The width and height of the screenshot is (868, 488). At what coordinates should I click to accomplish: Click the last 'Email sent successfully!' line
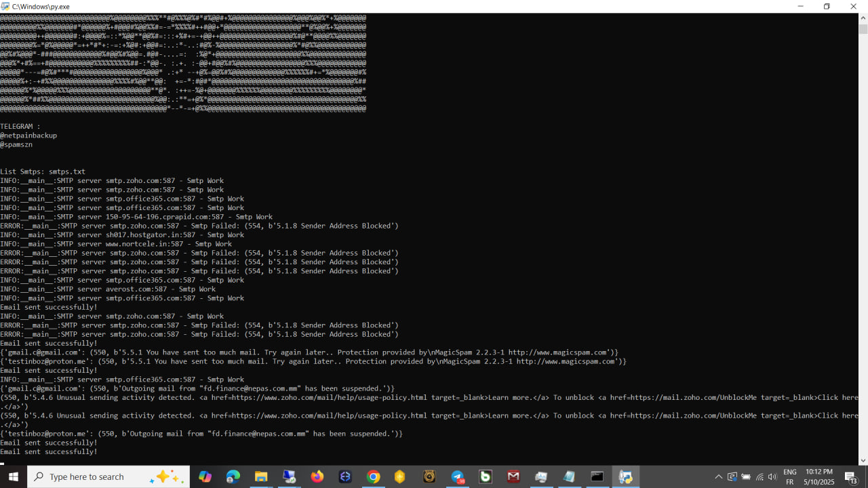(49, 452)
